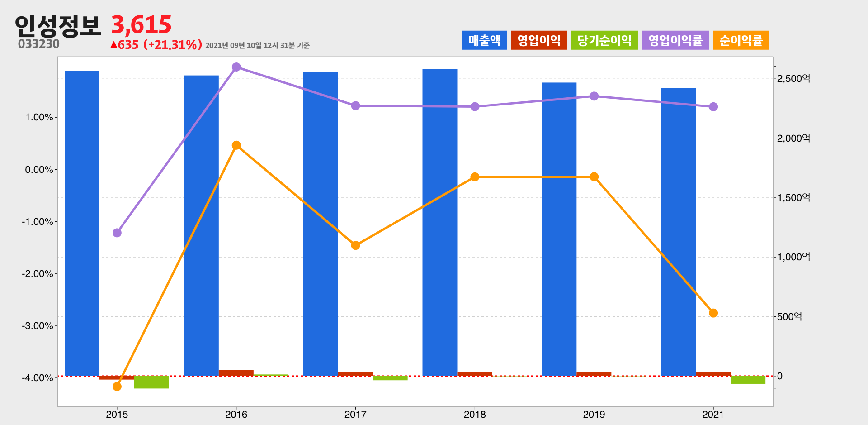The width and height of the screenshot is (868, 425).
Task: Click the 500억 right axis label
Action: click(789, 317)
